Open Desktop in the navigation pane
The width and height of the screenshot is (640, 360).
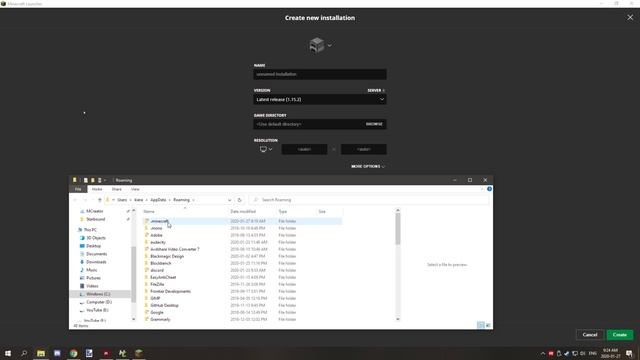point(93,246)
